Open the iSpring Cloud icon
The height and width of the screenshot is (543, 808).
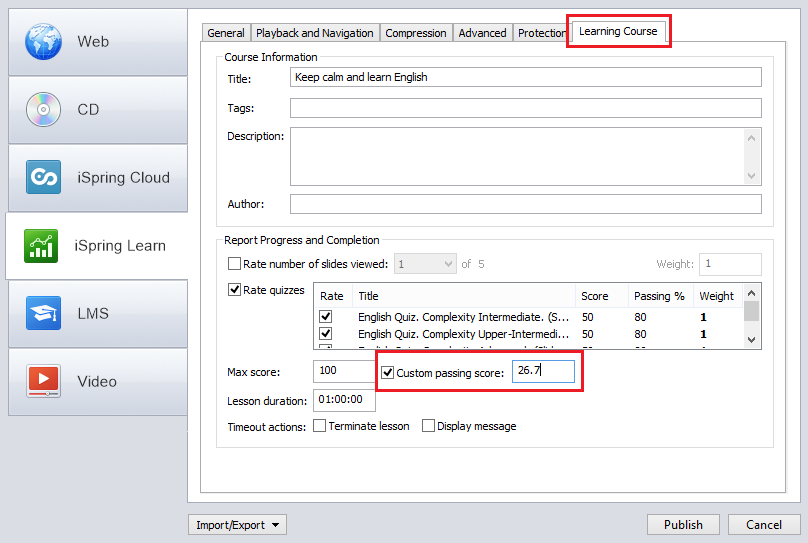(43, 177)
